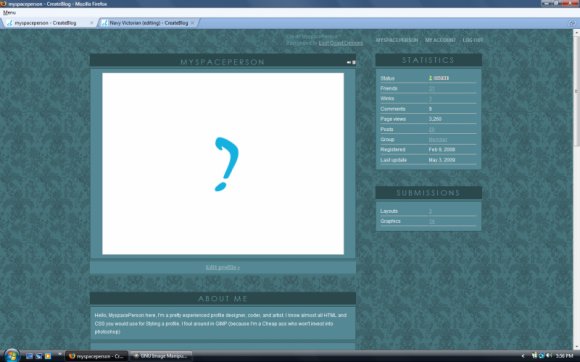Open the Windows Start orb

tap(11, 355)
